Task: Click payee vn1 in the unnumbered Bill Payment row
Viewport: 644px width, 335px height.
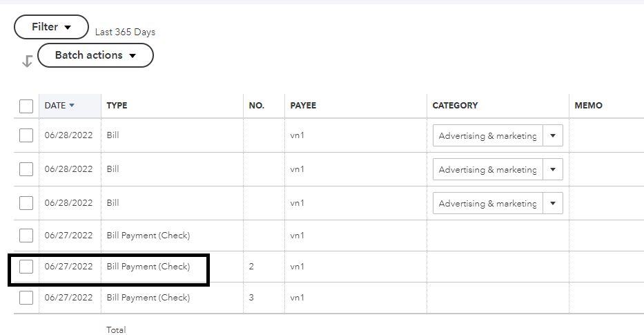Action: 297,236
